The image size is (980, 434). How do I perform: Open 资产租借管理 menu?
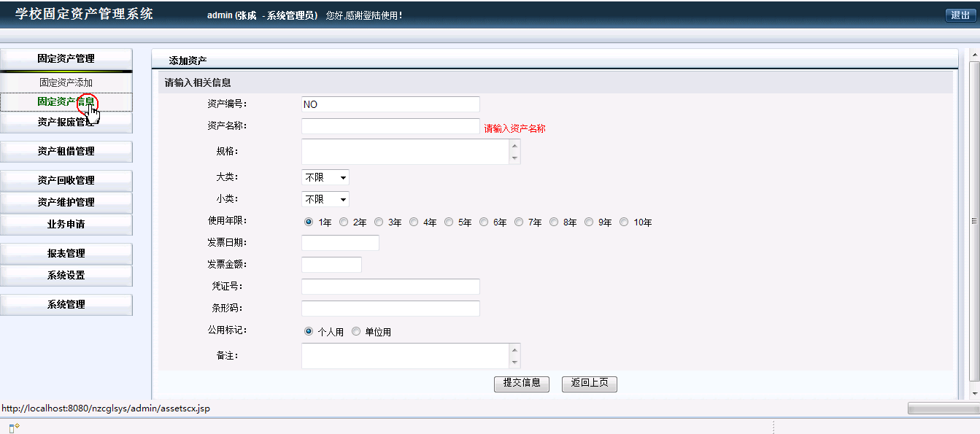pos(66,152)
